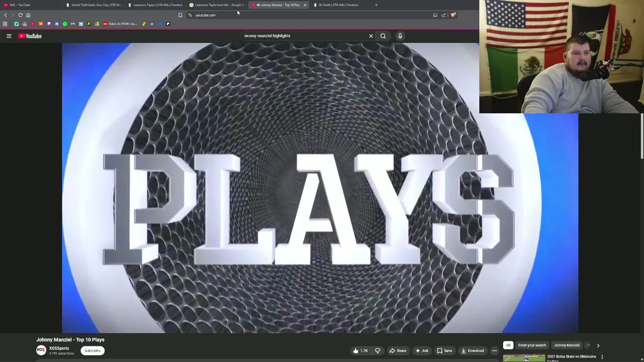Open more actions three-dot menu under video
This screenshot has height=362, width=644.
(x=494, y=350)
